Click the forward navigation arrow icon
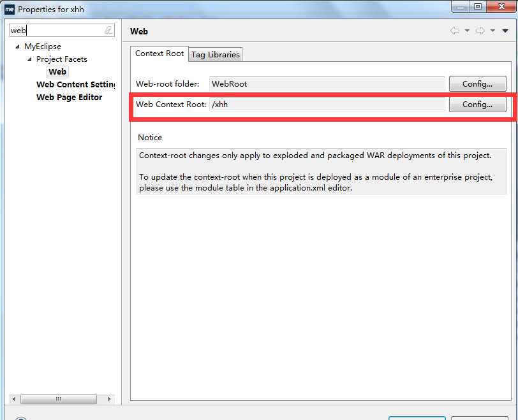The image size is (518, 420). 480,31
